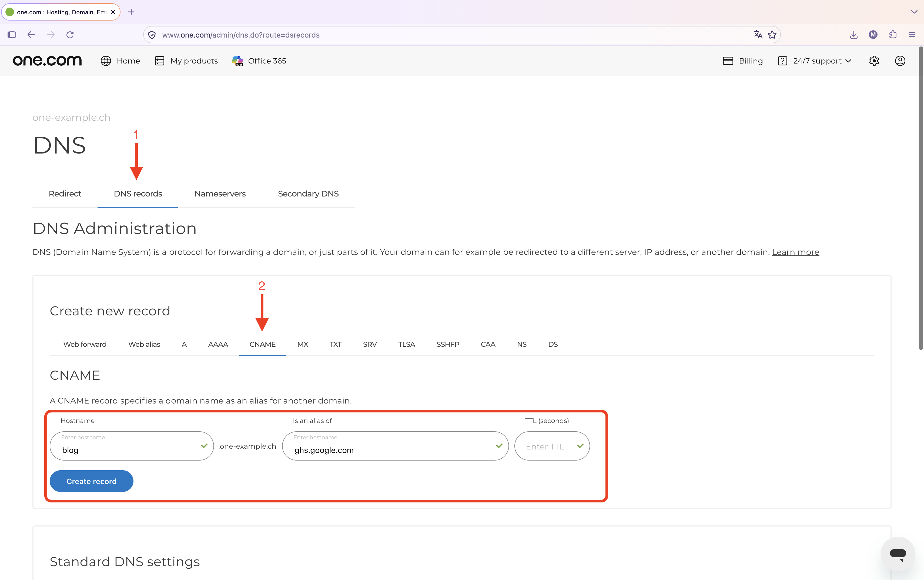Open the page translation icon

coord(758,35)
